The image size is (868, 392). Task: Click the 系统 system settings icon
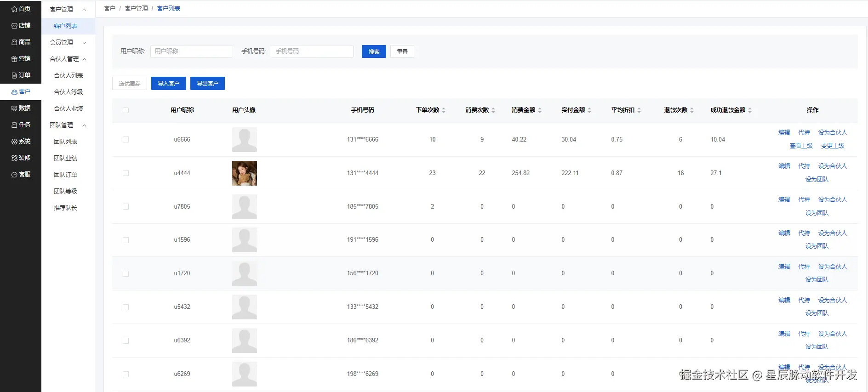tap(14, 142)
